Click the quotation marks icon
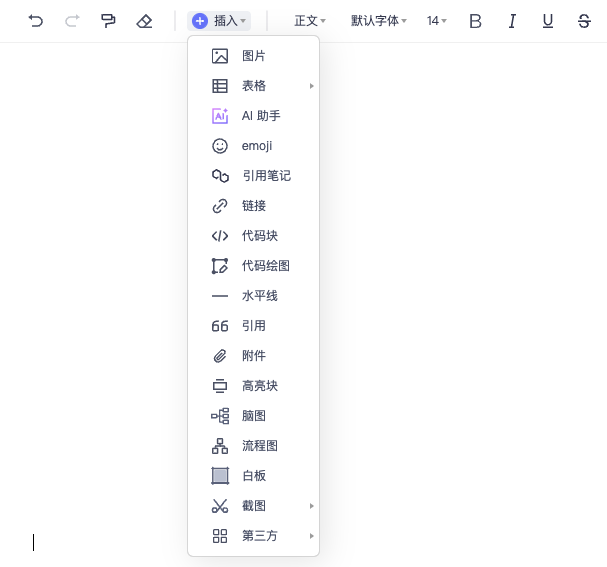 pos(220,326)
